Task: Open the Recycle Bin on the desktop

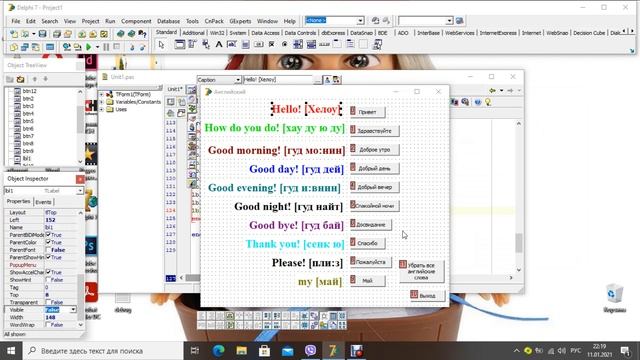Action: point(614,298)
